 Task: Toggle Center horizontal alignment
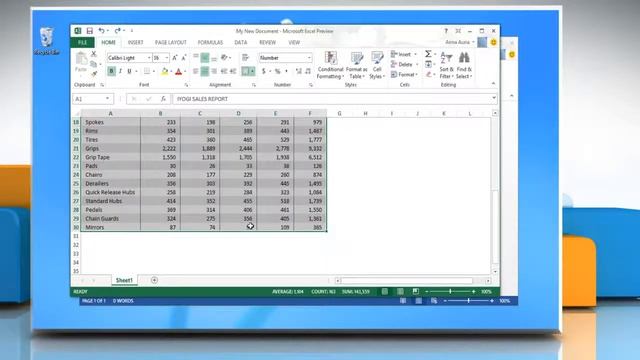[x=205, y=71]
